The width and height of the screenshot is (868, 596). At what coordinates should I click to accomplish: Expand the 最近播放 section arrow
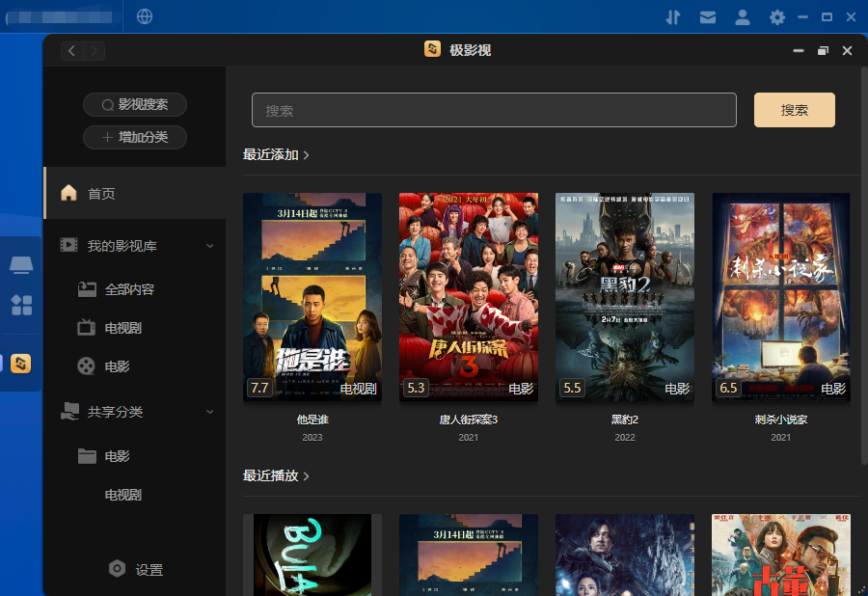tap(306, 476)
